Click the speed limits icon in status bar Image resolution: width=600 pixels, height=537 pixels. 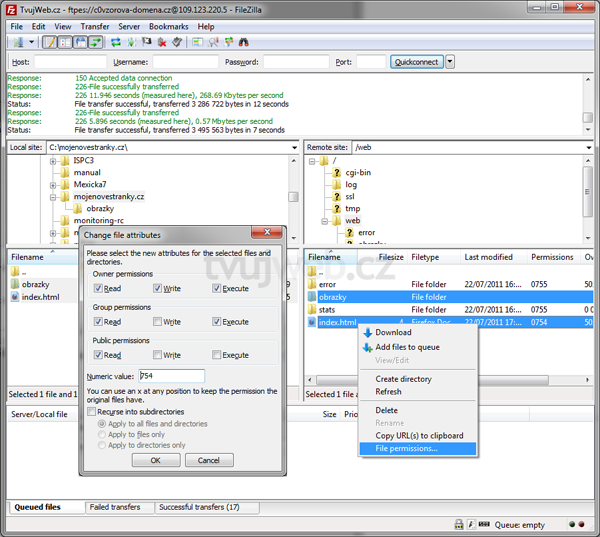coord(471,524)
